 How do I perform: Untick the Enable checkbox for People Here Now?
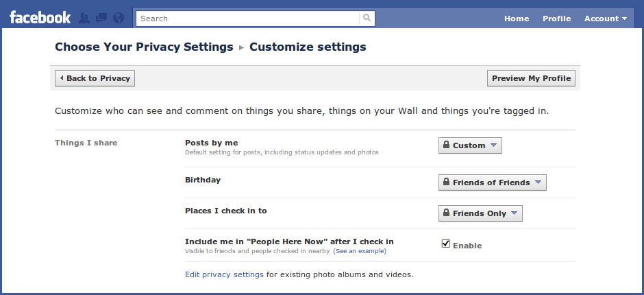click(x=446, y=244)
